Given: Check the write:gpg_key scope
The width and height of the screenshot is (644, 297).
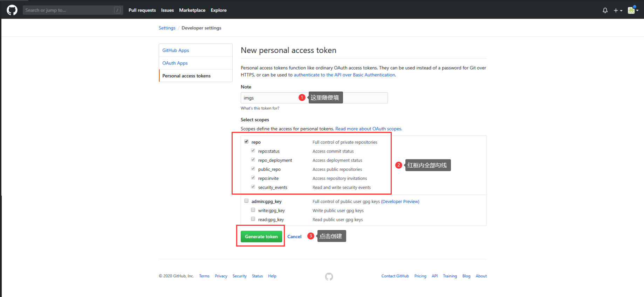Looking at the screenshot, I should pos(253,210).
